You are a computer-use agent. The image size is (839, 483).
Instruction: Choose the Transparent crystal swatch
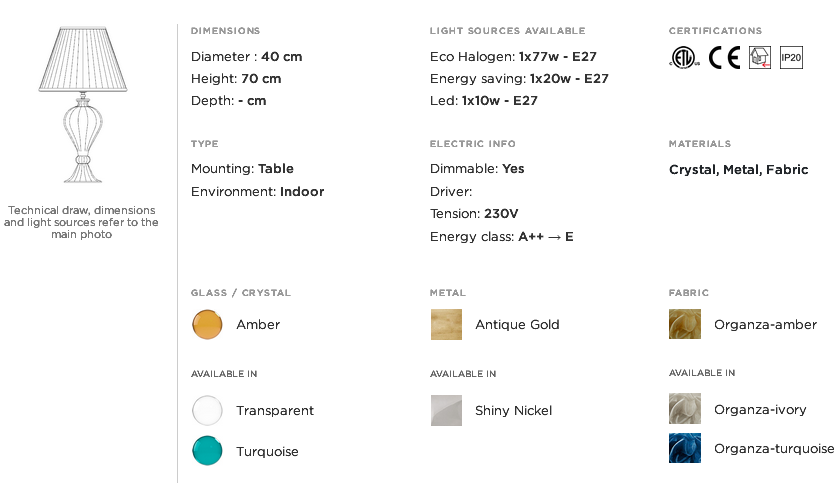[207, 410]
